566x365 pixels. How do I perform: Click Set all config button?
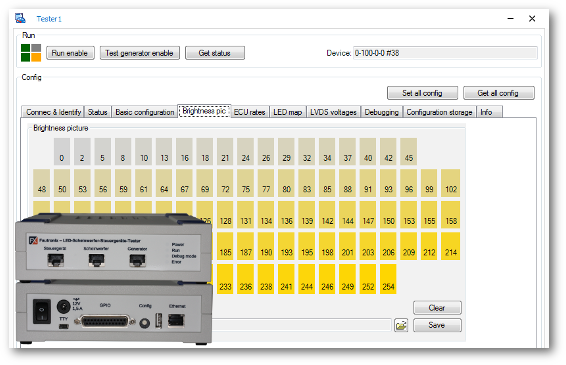(x=422, y=93)
